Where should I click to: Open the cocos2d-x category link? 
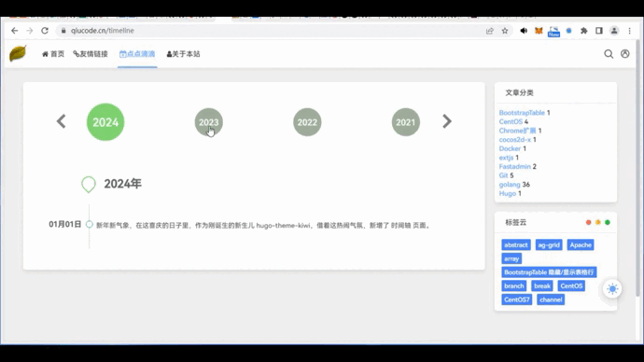click(x=514, y=140)
